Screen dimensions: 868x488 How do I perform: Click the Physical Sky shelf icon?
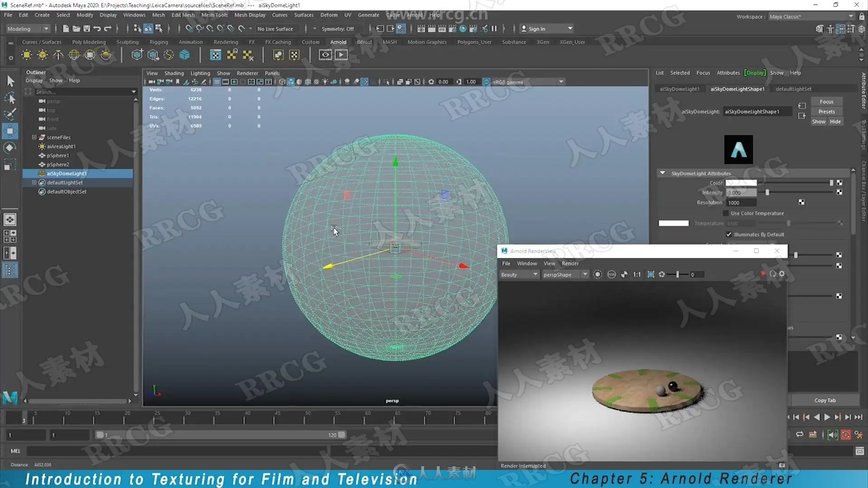coord(106,55)
